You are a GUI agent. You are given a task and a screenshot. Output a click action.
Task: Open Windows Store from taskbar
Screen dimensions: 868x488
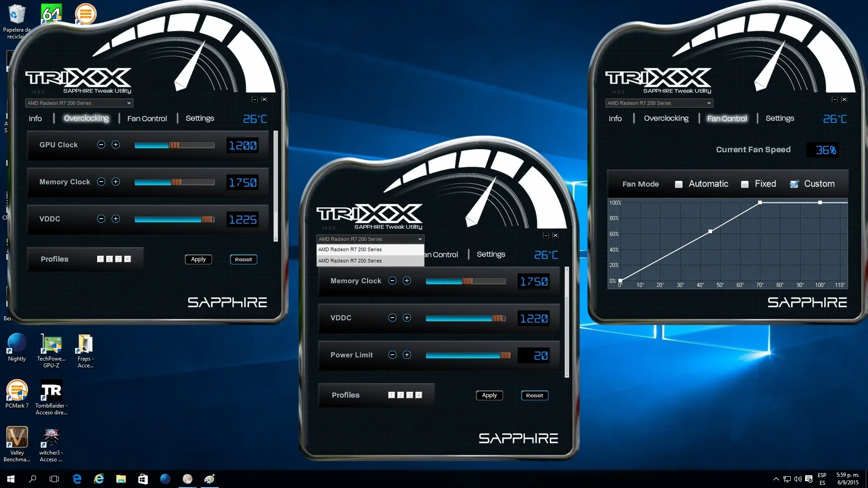(x=143, y=479)
